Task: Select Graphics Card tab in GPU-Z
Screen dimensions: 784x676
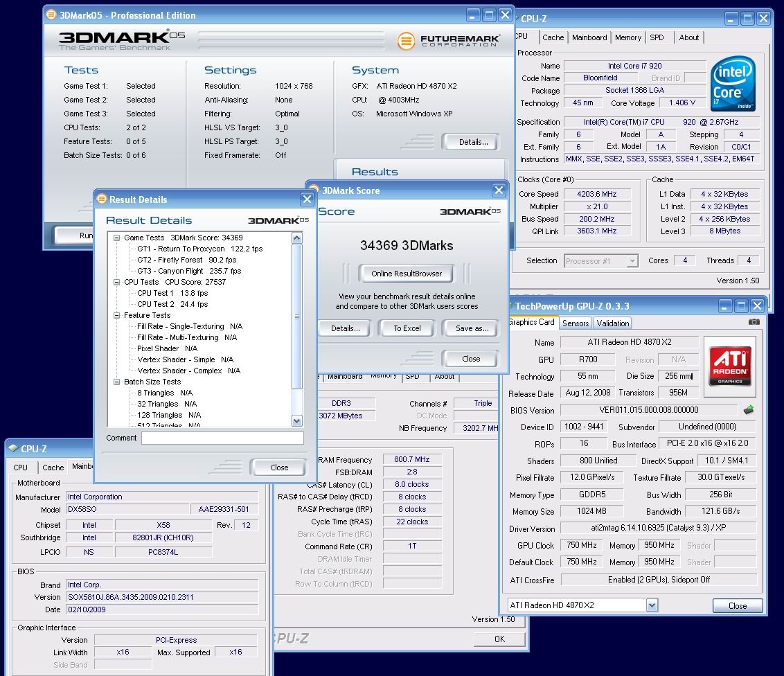Action: (x=531, y=322)
